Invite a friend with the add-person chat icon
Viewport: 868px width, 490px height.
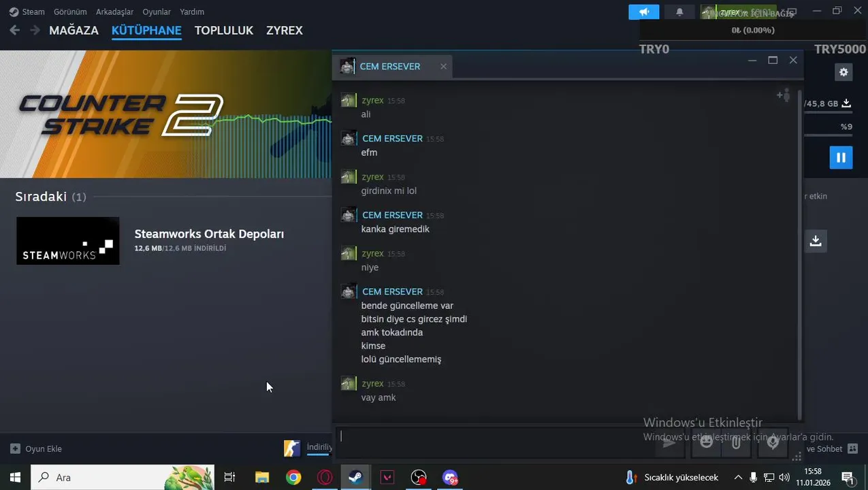[x=784, y=95]
